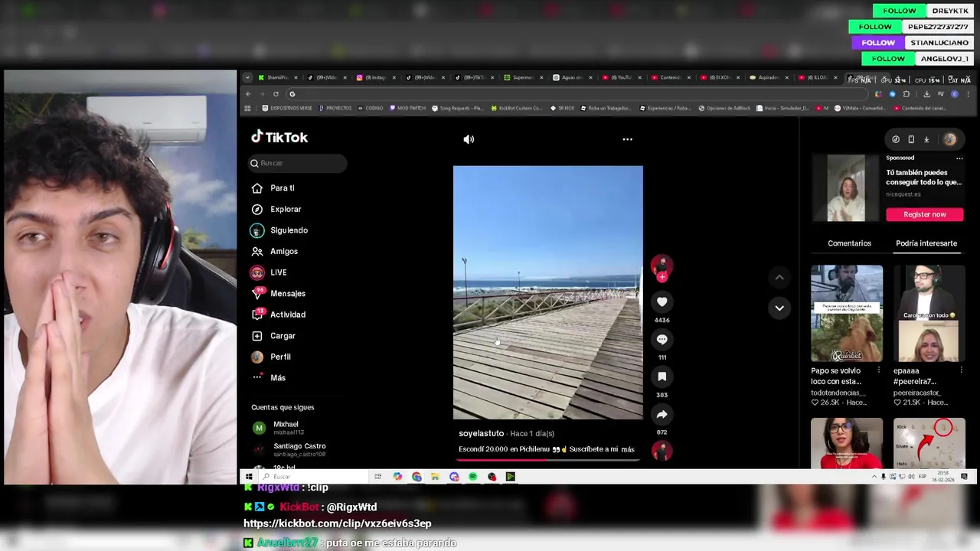Click the TikTok logo
The image size is (980, 551).
279,137
